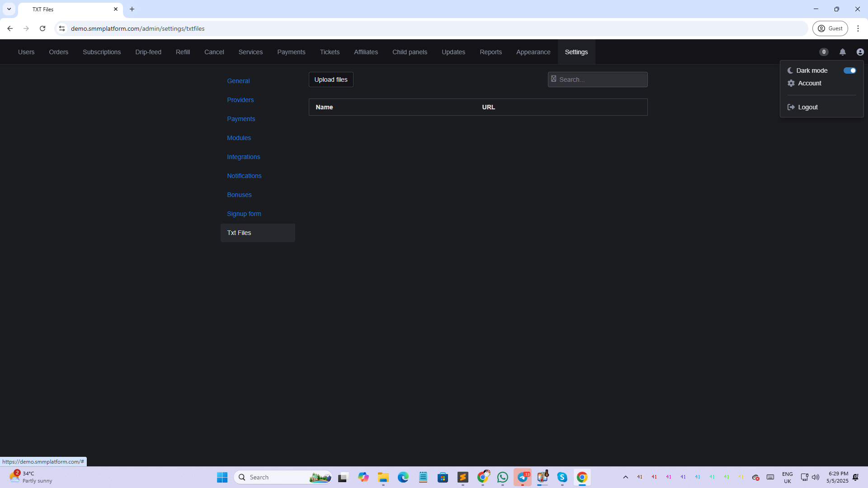
Task: Show hidden system tray icons chevron
Action: point(625,477)
